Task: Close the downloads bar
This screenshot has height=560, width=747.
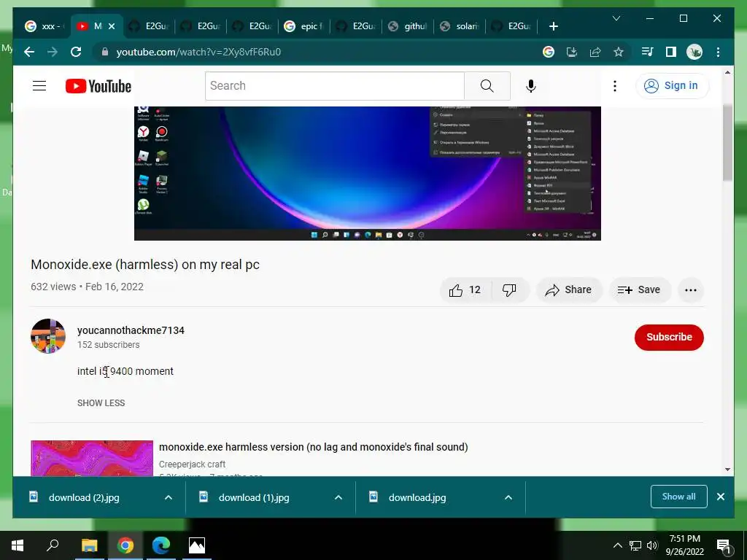Action: point(721,497)
